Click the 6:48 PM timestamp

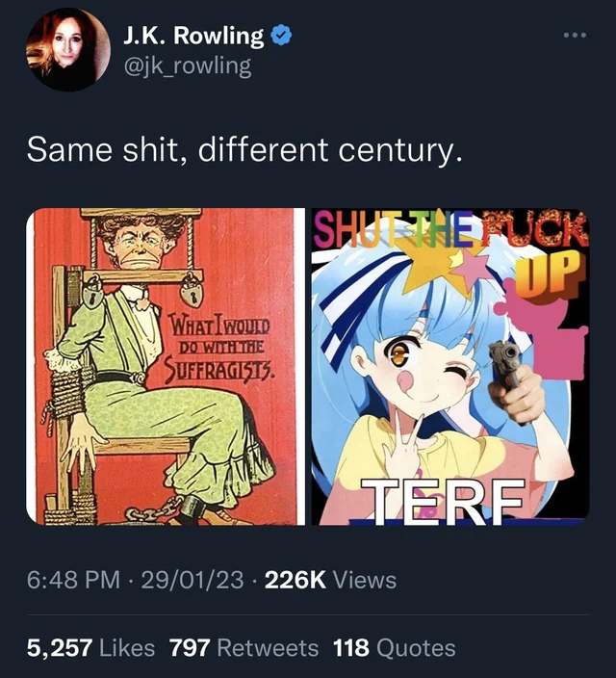73,580
